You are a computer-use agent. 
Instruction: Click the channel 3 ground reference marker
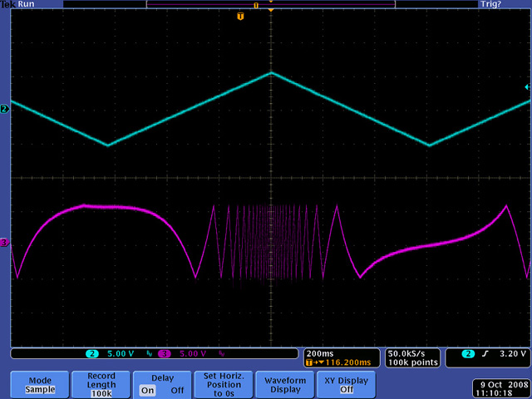(x=4, y=243)
